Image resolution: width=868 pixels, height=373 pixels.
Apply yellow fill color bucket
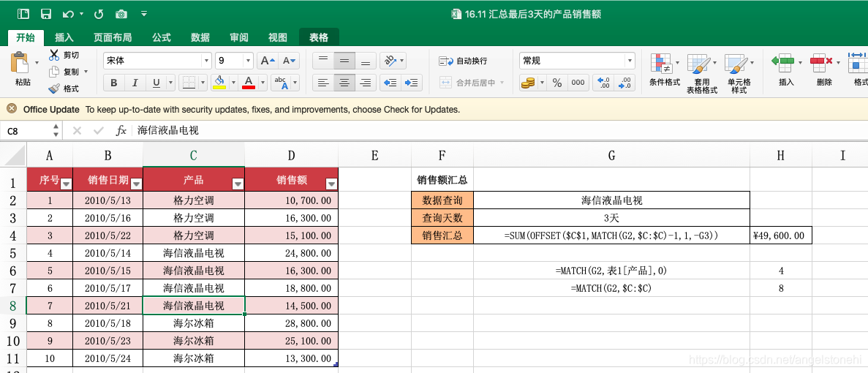pos(220,83)
